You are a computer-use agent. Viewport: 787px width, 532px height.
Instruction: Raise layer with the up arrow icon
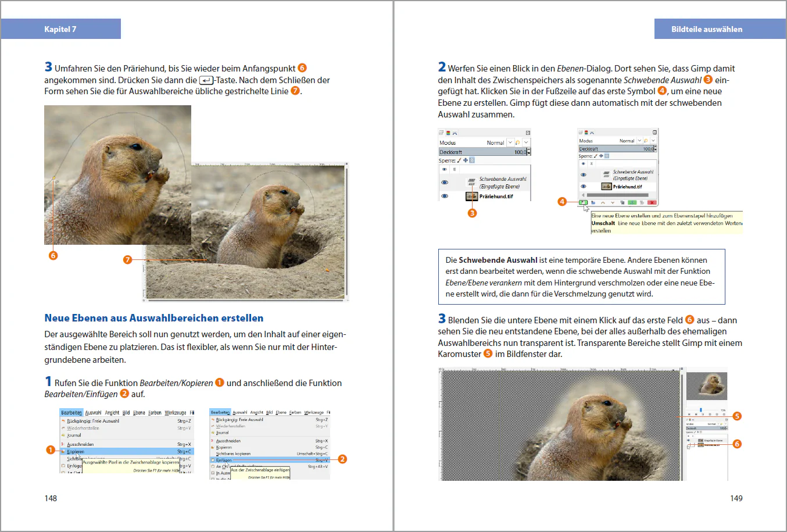pos(603,202)
